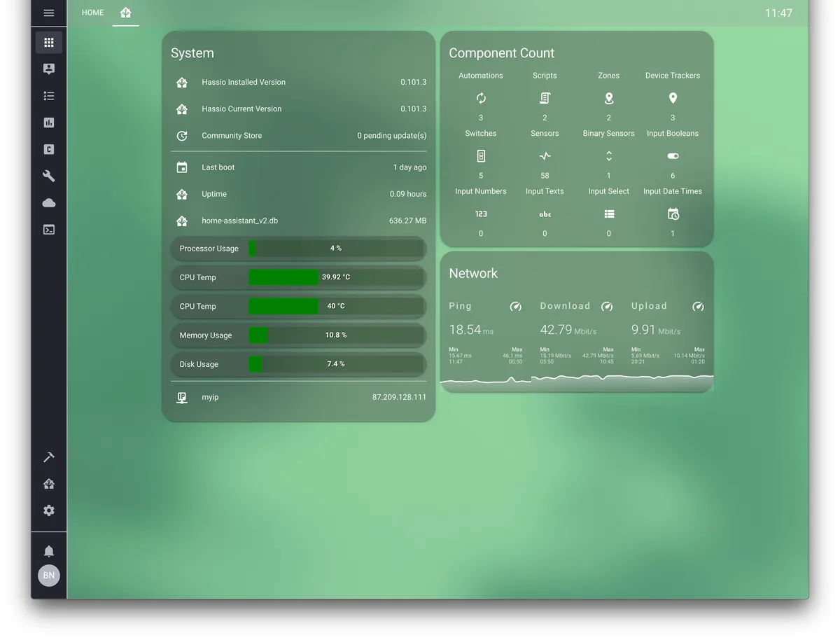
Task: Select the Home Assistant icon tab
Action: tap(125, 13)
